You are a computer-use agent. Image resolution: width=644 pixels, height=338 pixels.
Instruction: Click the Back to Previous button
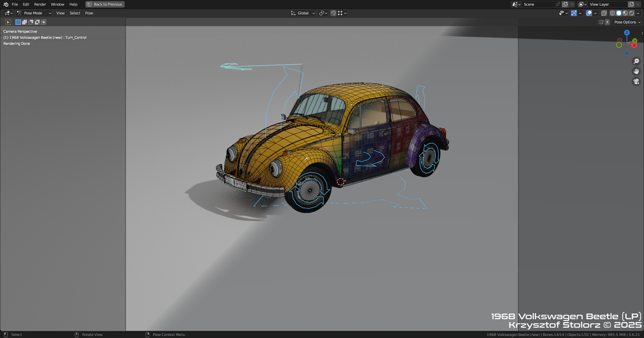[x=105, y=4]
